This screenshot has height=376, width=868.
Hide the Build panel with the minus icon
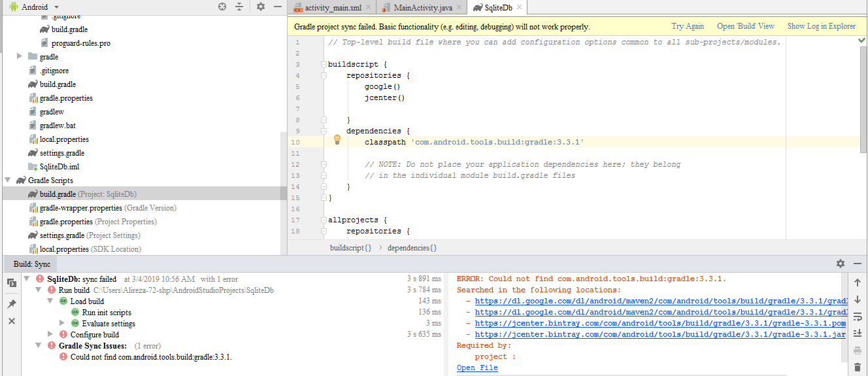[x=858, y=264]
